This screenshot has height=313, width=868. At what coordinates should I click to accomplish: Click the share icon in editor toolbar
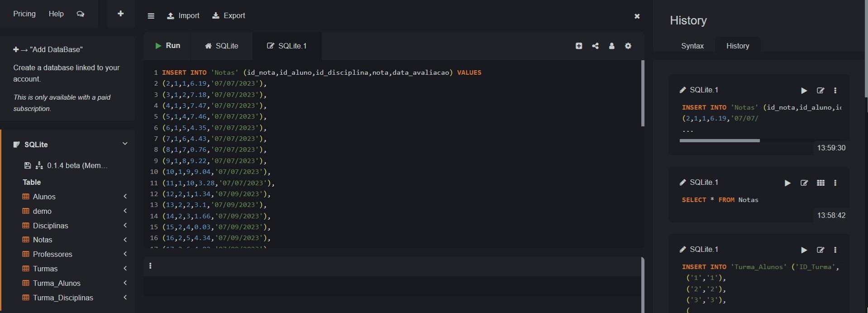(x=595, y=46)
